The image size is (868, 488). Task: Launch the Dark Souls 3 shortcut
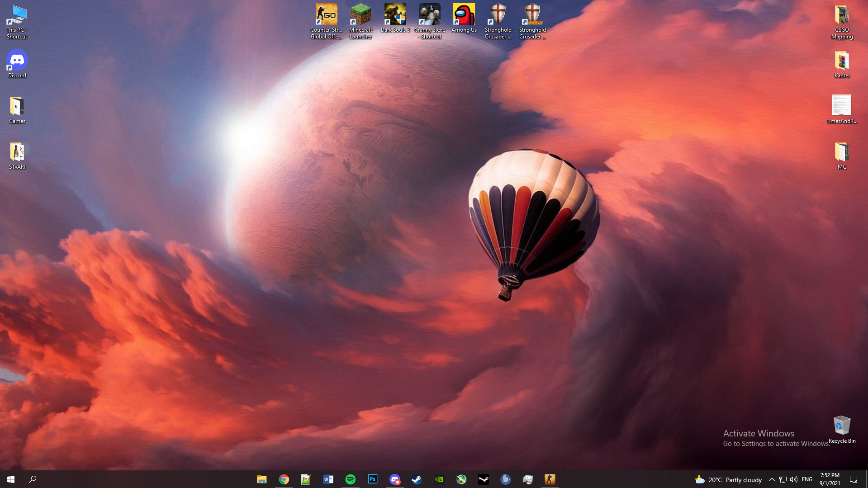(x=395, y=18)
